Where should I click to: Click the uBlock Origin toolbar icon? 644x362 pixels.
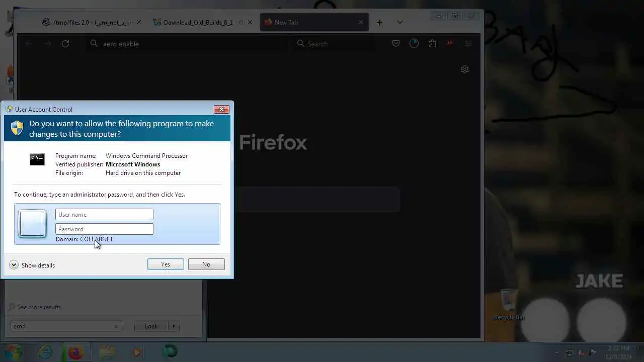450,44
